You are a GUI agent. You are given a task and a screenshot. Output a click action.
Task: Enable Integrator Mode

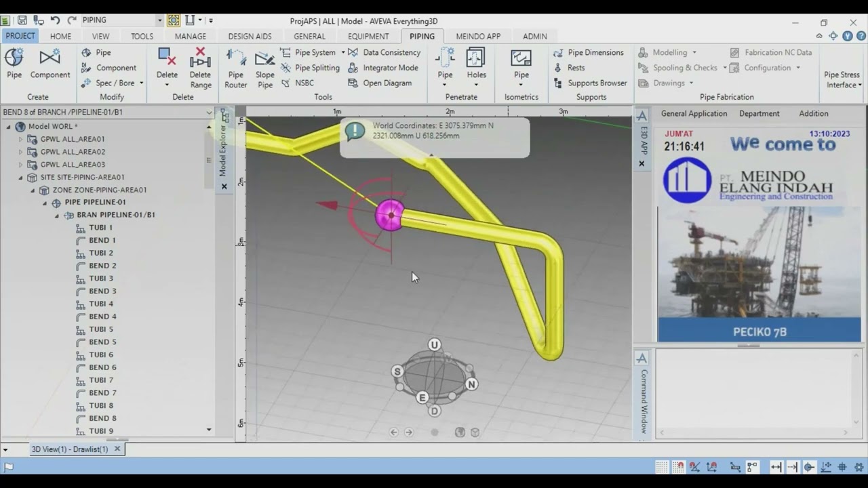tap(383, 68)
